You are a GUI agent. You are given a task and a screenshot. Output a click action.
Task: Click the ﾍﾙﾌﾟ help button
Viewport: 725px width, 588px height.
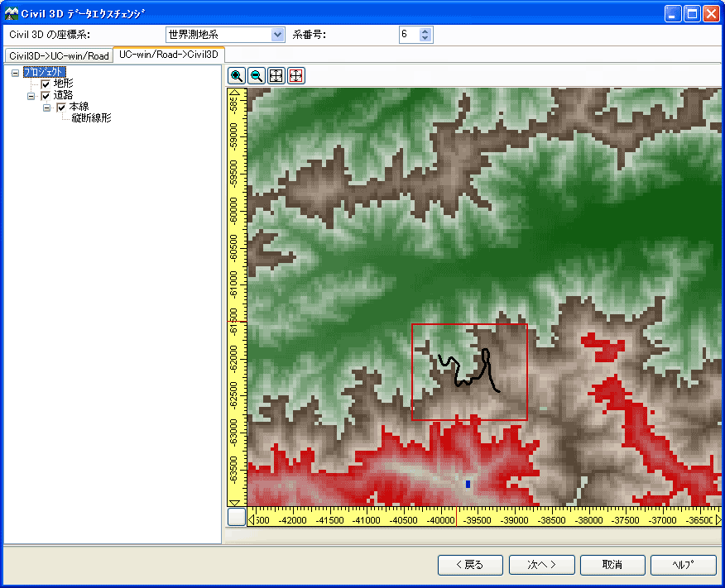click(x=684, y=565)
